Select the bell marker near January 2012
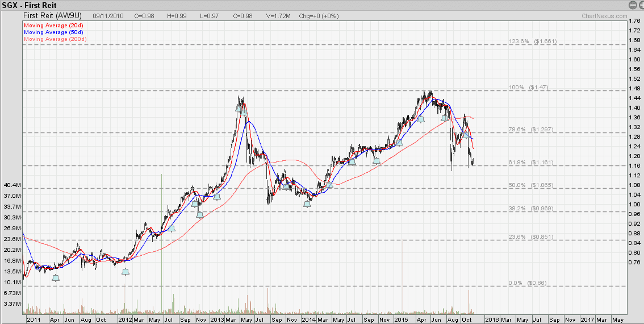 point(126,272)
